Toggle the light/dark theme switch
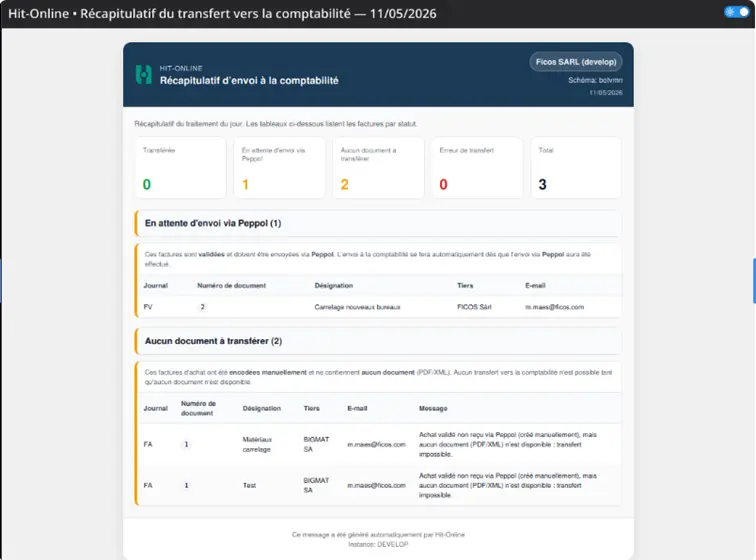Viewport: 756px width, 560px height. pos(736,12)
